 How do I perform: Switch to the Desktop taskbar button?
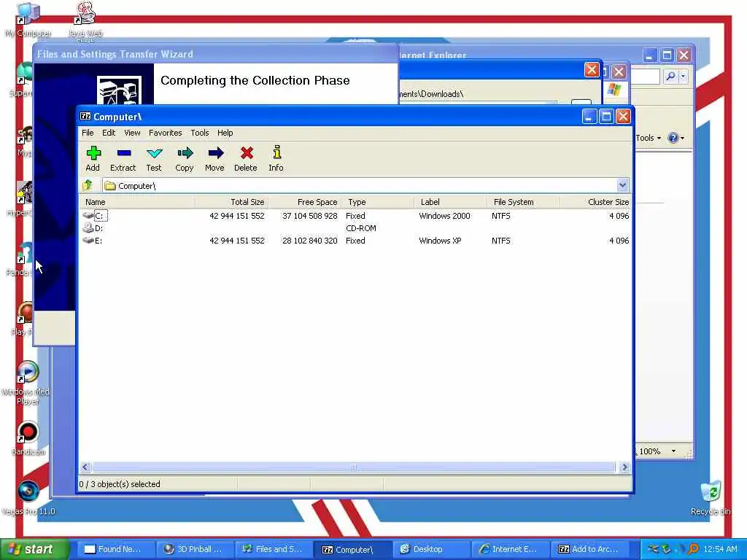click(432, 549)
